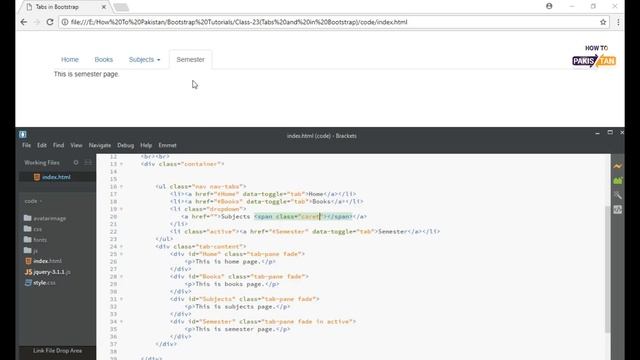Click the Brackets app icon in titlebar
640x360 pixels.
[23, 134]
